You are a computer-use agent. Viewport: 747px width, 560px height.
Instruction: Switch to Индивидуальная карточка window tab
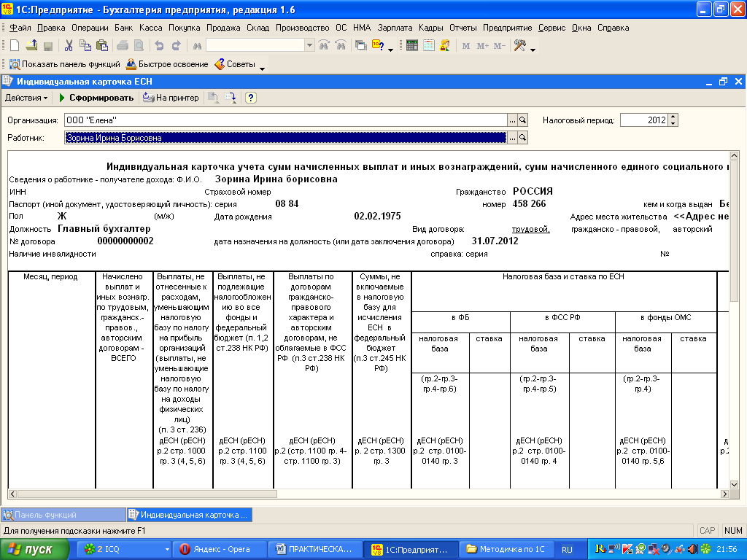[x=190, y=515]
